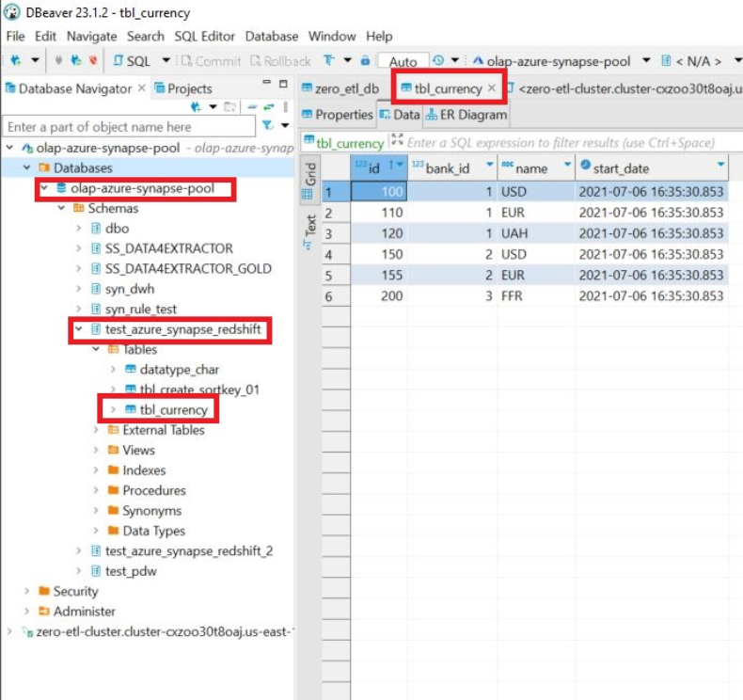Open the transaction mode dropdown arrow
743x700 pixels.
click(x=347, y=60)
